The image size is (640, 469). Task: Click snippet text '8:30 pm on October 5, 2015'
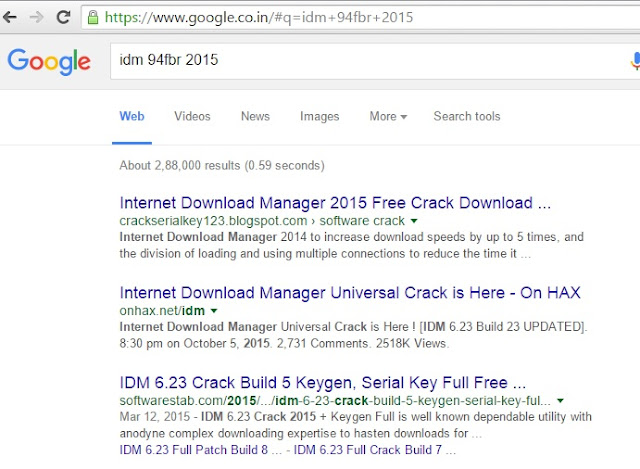coord(194,343)
